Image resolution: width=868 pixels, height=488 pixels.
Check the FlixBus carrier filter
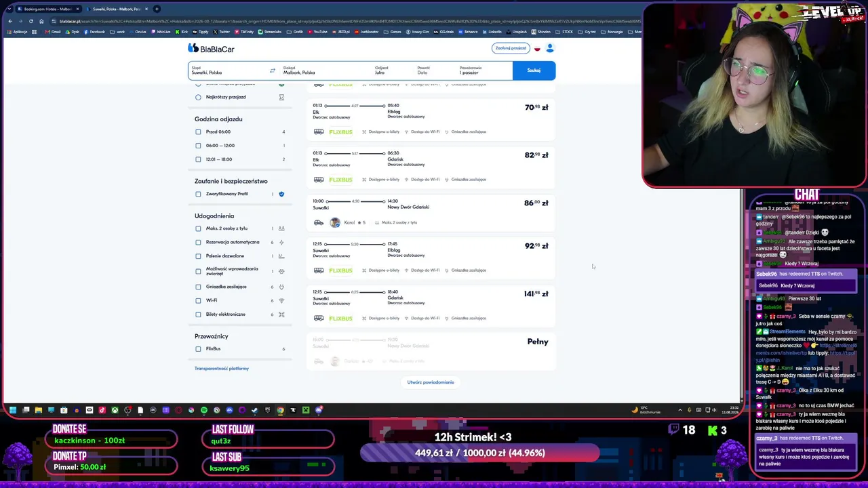(x=198, y=348)
